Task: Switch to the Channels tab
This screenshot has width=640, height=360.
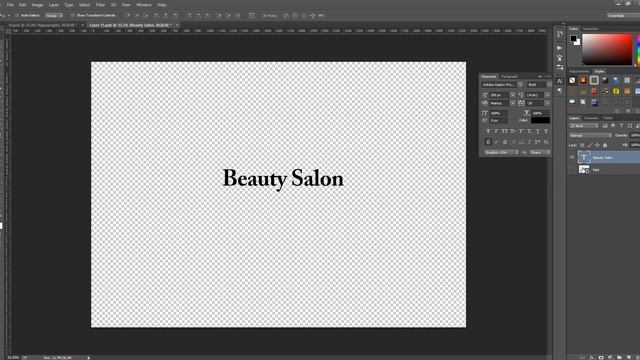Action: (591, 118)
